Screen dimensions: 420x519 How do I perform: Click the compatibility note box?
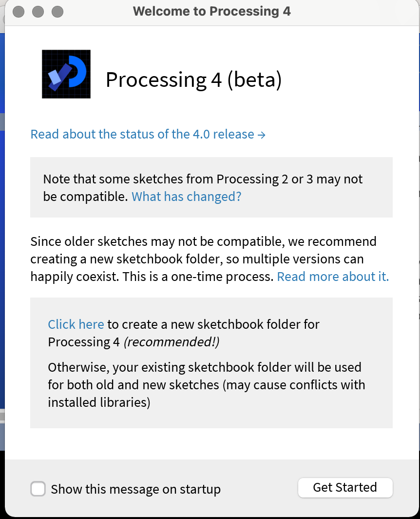coord(211,187)
